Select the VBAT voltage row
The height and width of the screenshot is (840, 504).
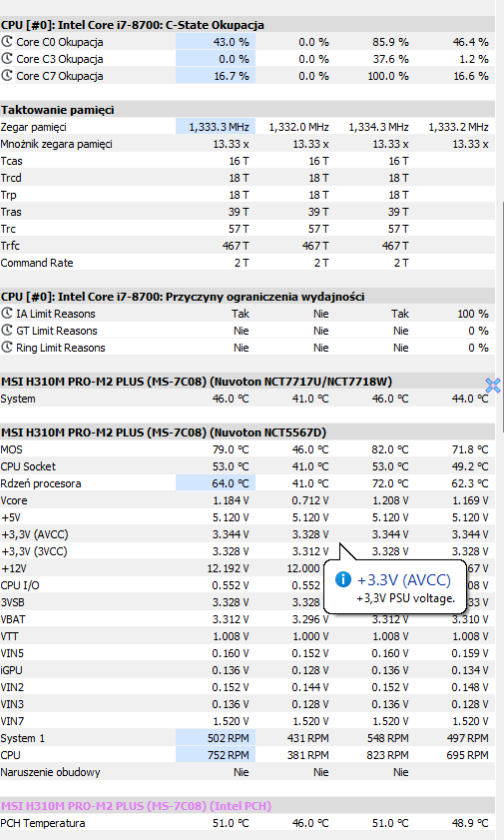[x=248, y=618]
